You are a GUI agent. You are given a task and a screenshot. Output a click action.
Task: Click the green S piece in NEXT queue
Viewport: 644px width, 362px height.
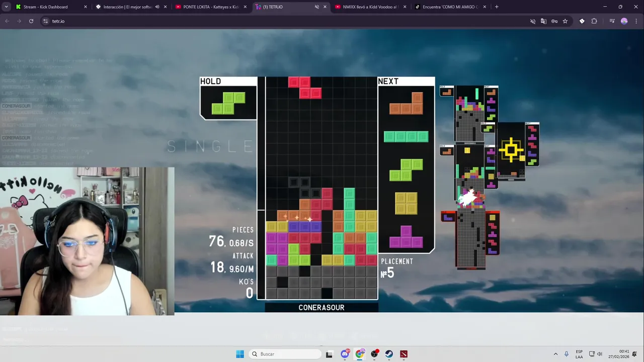tap(406, 170)
